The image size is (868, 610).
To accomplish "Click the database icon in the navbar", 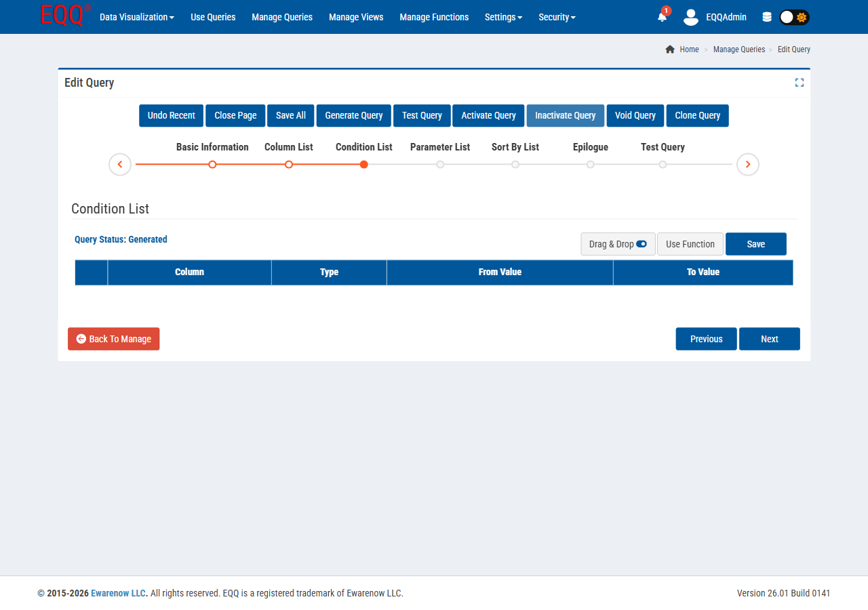I will pos(766,17).
